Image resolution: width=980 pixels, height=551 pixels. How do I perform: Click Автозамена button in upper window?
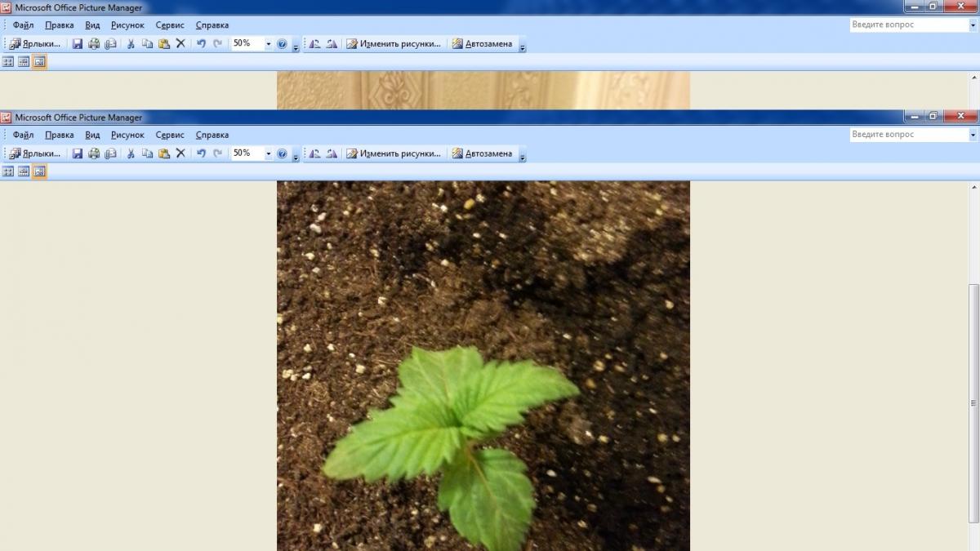tap(483, 44)
